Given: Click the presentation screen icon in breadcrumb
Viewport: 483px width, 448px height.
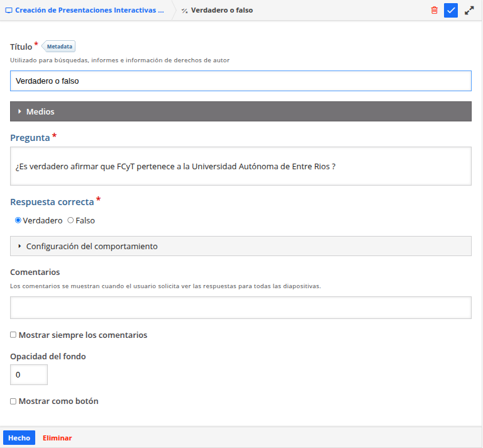Looking at the screenshot, I should 9,10.
